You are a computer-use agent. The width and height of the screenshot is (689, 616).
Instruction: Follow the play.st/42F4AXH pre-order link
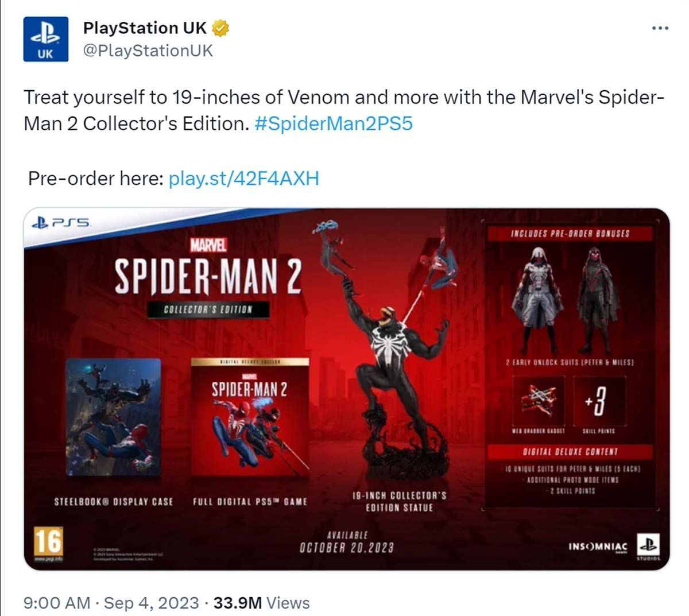pyautogui.click(x=243, y=179)
